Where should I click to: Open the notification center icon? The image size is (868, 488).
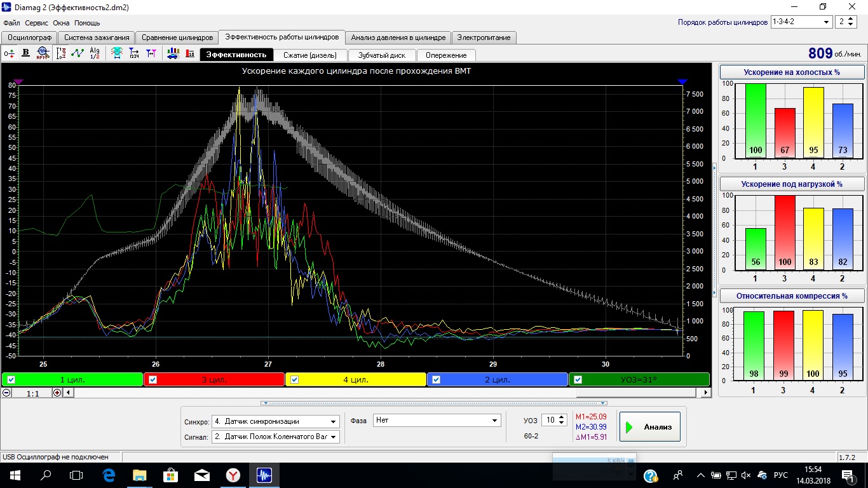(x=848, y=475)
